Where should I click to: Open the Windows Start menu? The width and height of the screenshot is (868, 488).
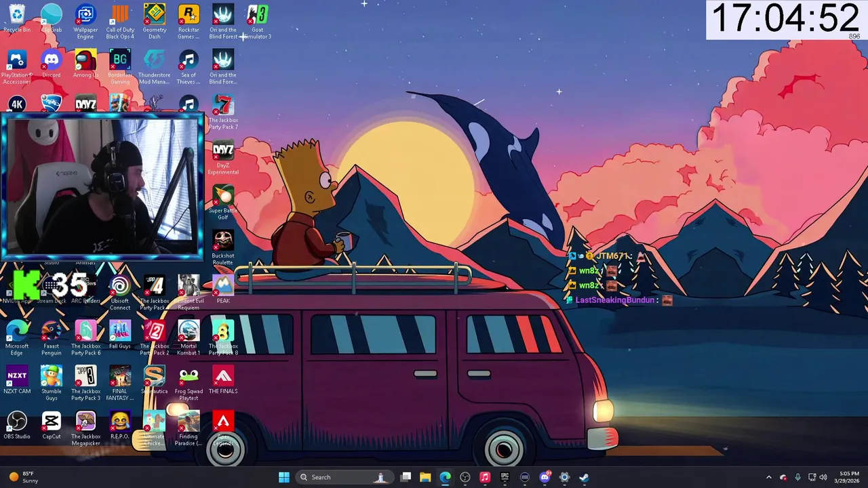(x=284, y=477)
